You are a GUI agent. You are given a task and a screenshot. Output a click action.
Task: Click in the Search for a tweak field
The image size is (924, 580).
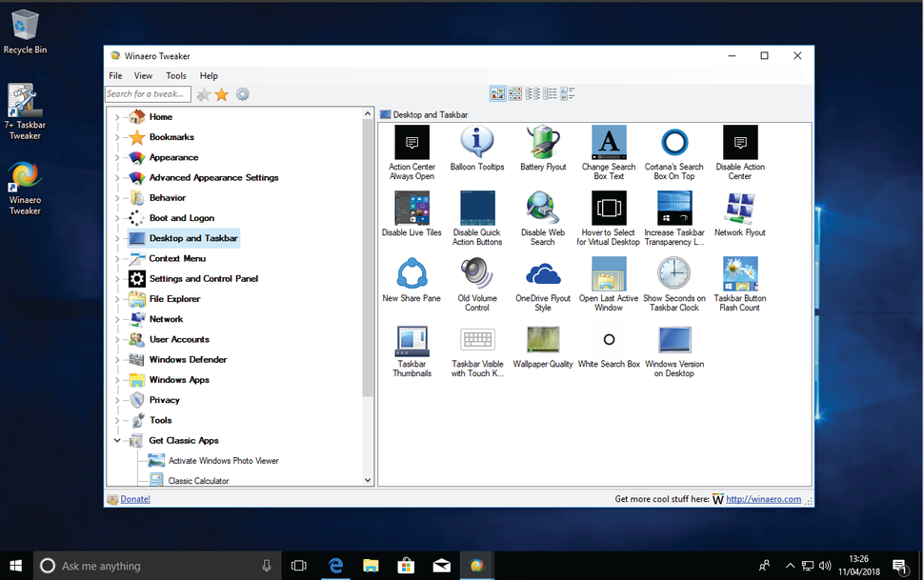tap(148, 93)
